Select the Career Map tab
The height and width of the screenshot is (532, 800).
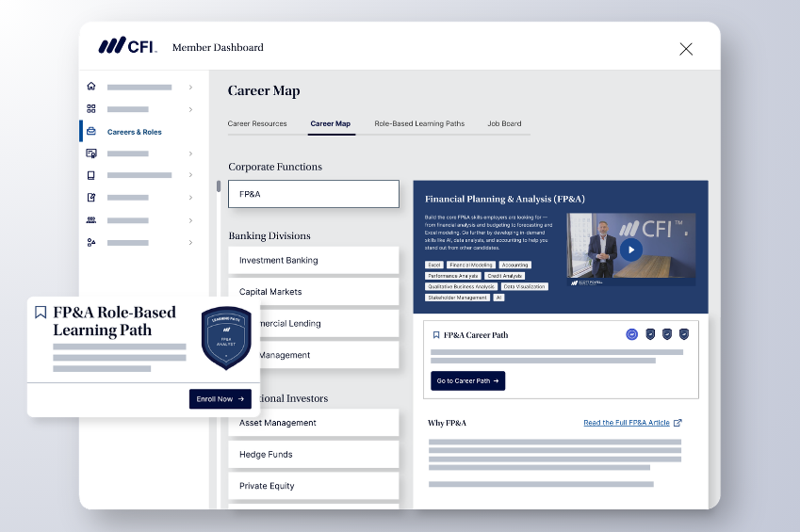[330, 123]
